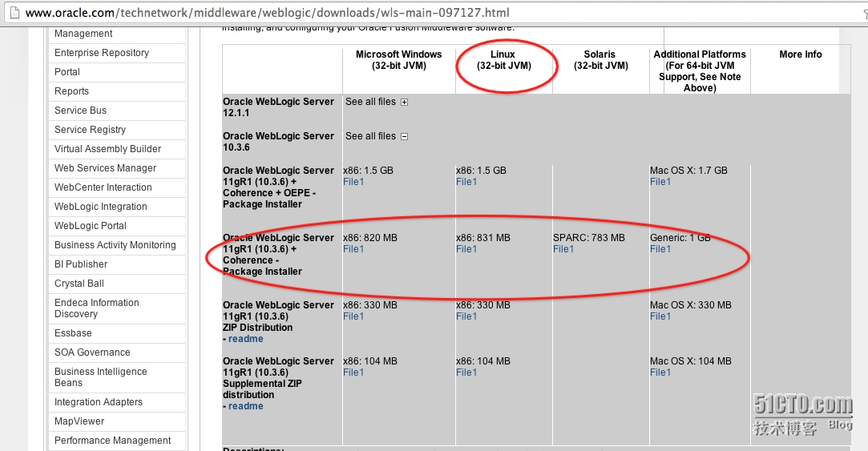
Task: Go to BI Publisher in sidebar
Action: point(81,264)
